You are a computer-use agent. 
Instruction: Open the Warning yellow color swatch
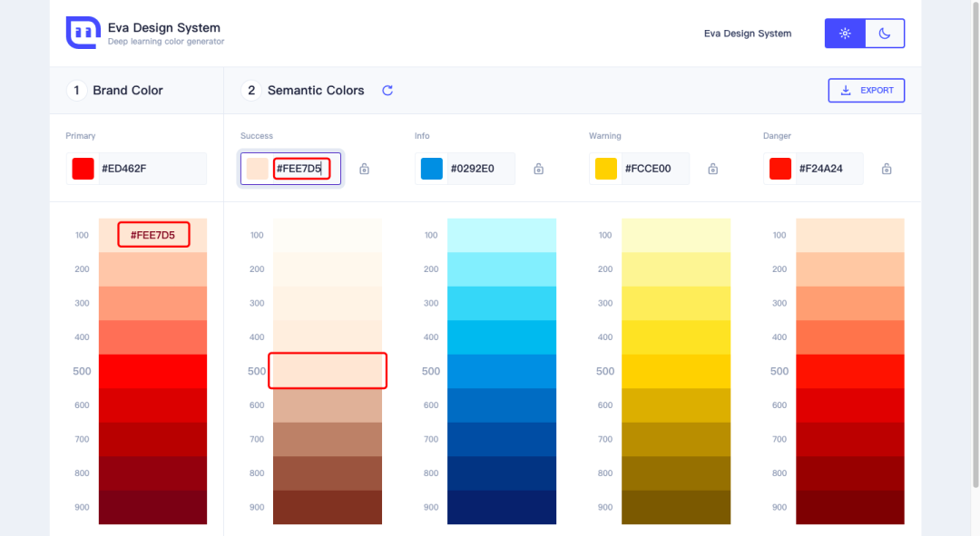tap(606, 169)
